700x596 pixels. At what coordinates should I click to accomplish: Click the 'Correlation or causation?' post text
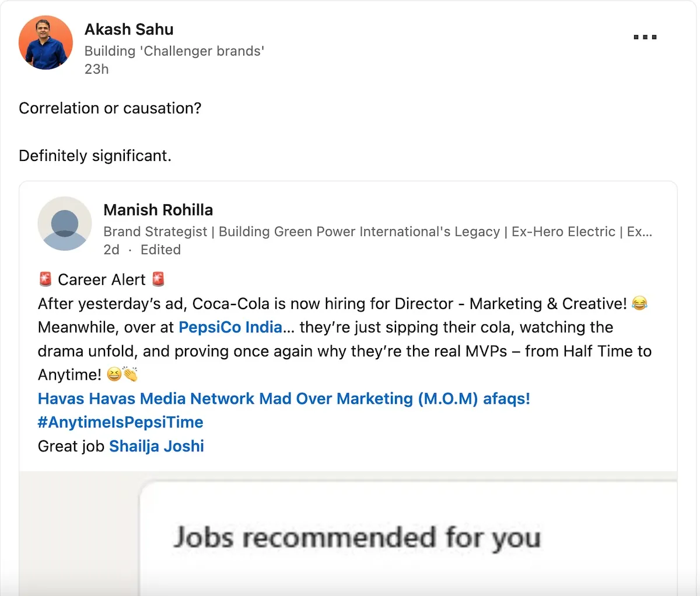(110, 108)
